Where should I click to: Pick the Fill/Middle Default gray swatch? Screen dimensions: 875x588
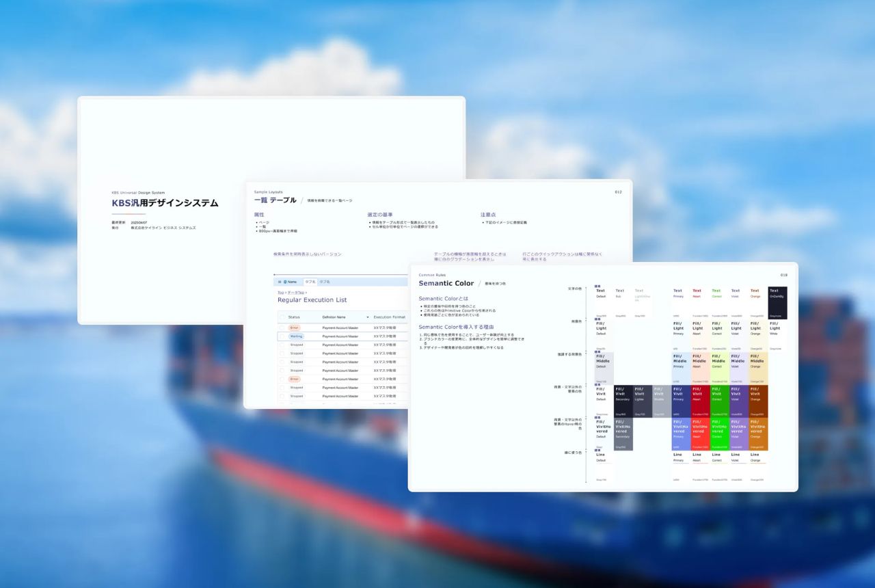(604, 369)
